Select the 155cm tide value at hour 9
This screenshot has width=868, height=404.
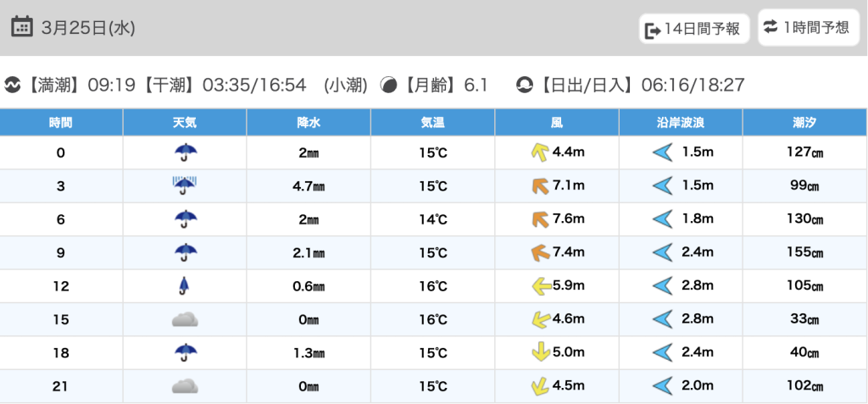(804, 252)
